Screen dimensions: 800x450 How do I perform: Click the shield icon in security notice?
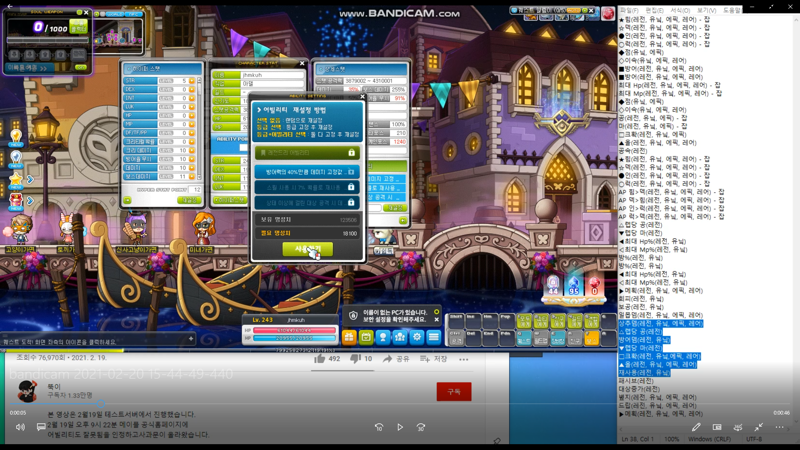click(x=353, y=316)
